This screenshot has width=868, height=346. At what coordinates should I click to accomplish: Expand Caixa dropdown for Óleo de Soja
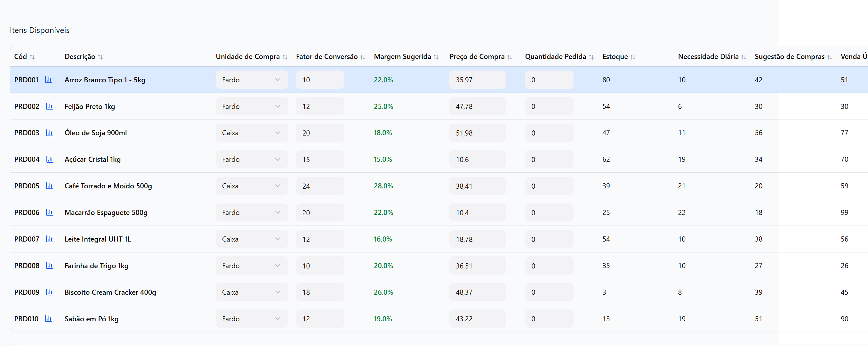pos(251,133)
